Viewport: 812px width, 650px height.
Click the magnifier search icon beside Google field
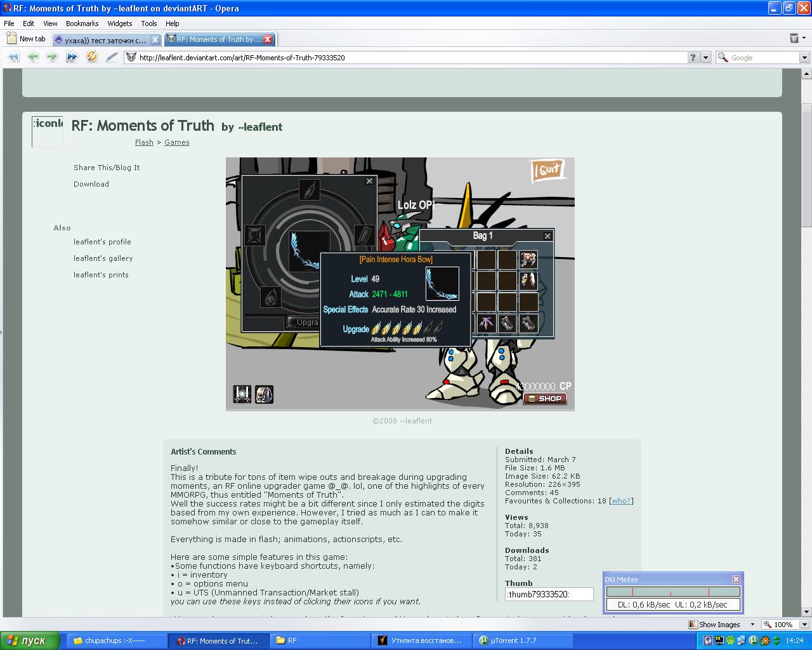pyautogui.click(x=722, y=58)
